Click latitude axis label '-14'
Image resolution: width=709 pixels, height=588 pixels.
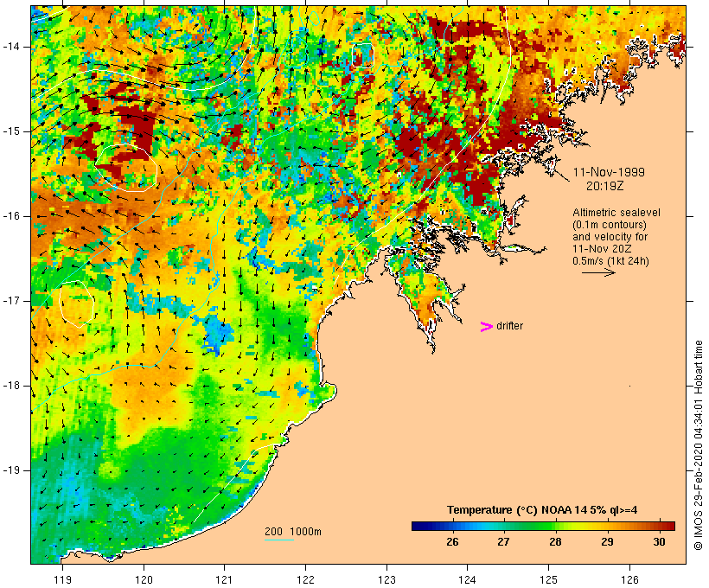click(x=11, y=47)
